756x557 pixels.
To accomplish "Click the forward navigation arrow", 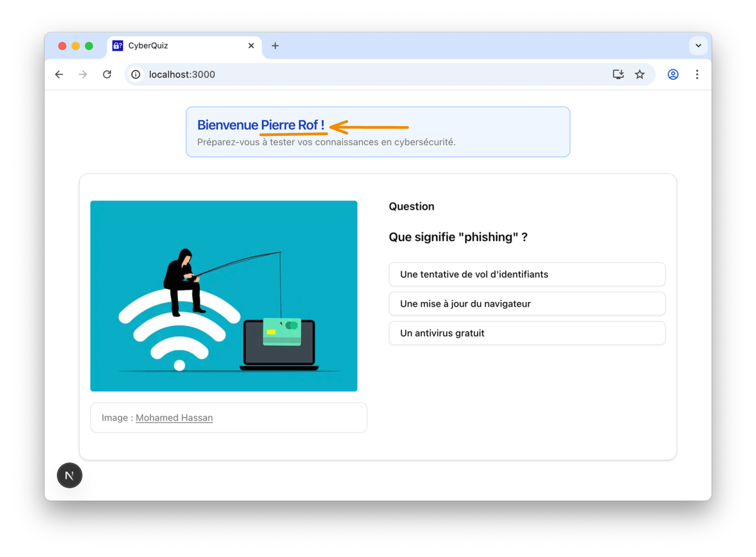I will coord(83,74).
